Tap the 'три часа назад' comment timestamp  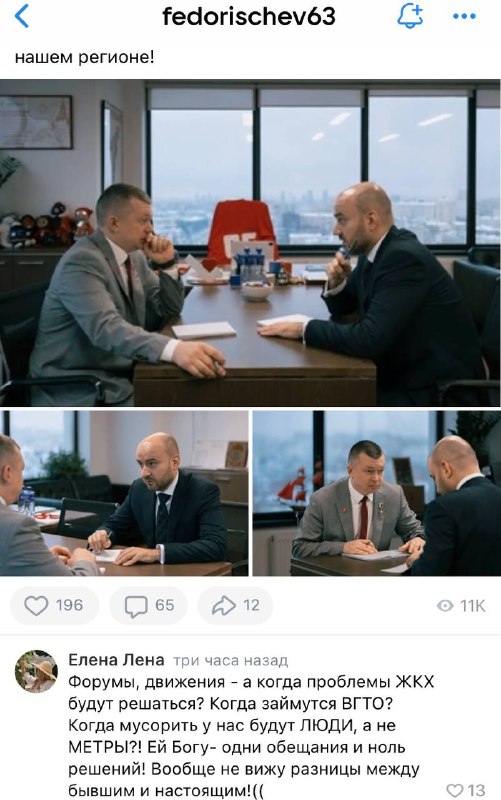pos(231,661)
